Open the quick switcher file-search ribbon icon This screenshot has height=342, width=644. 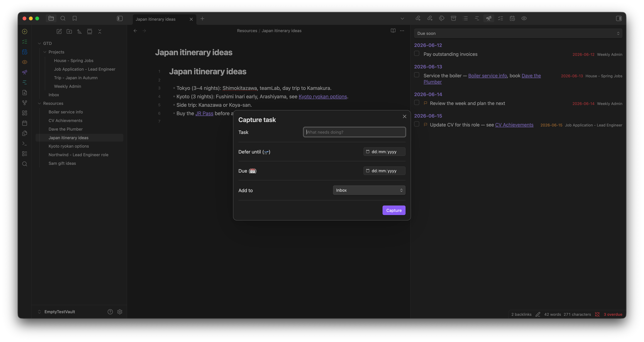coord(24,93)
